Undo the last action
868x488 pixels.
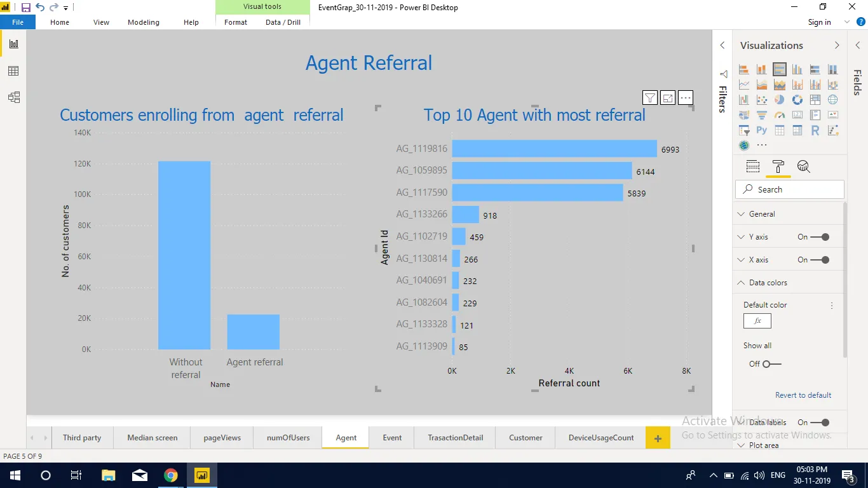click(40, 8)
